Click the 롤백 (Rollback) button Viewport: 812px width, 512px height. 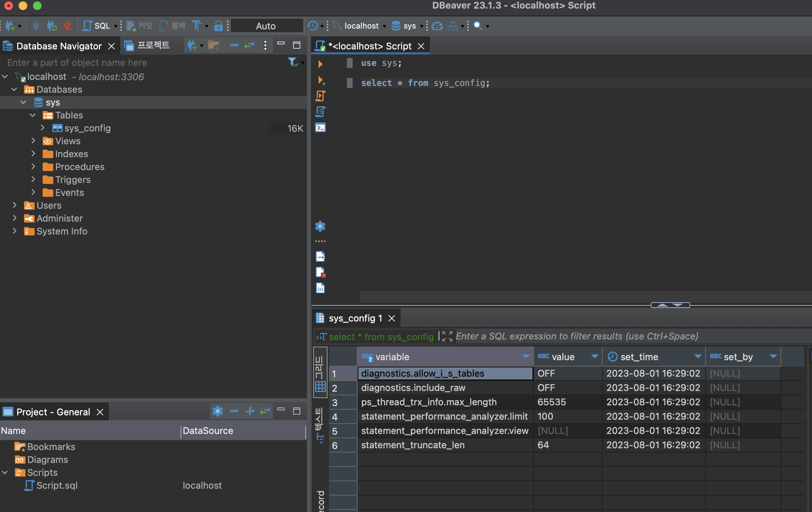[172, 26]
